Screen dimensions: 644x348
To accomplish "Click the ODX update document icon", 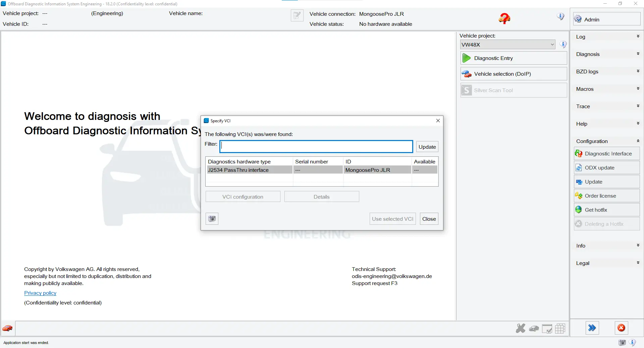I will (x=579, y=167).
